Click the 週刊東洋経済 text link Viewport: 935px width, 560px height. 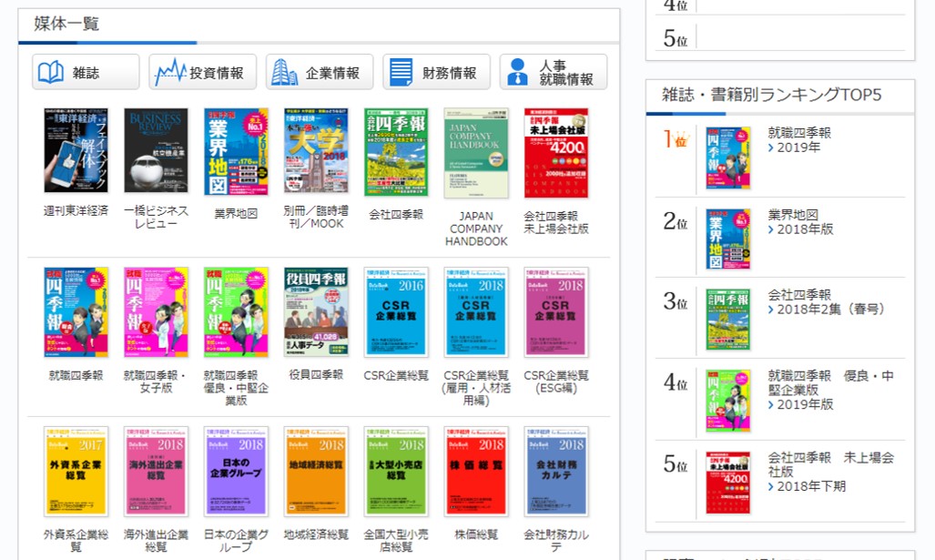click(76, 210)
